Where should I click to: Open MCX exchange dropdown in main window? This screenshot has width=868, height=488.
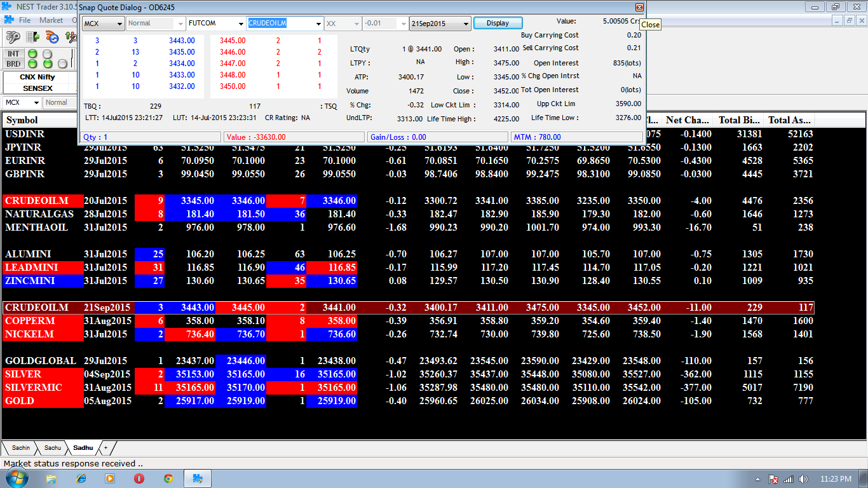[22, 102]
